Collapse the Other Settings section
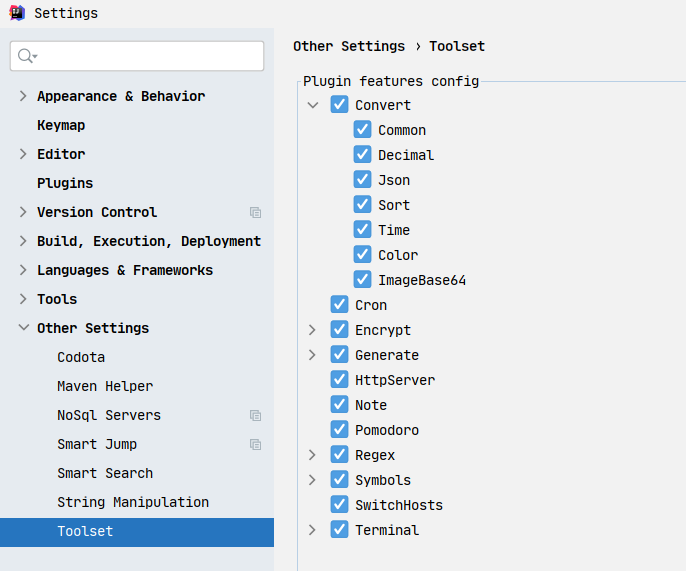This screenshot has width=686, height=571. (x=24, y=327)
